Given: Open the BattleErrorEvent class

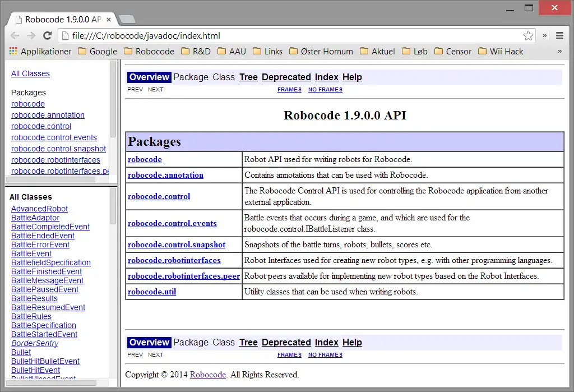Looking at the screenshot, I should pos(40,245).
